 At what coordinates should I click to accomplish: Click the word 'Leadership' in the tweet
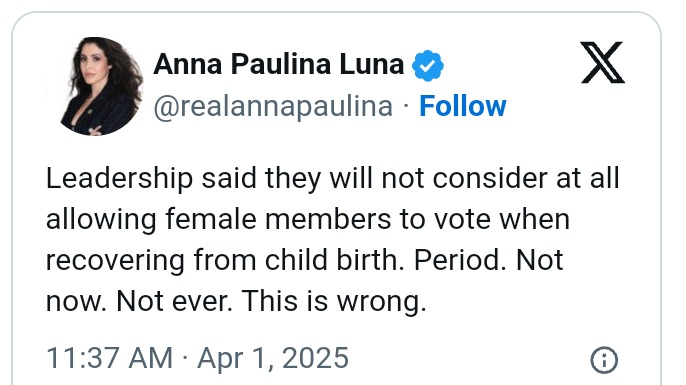[119, 179]
